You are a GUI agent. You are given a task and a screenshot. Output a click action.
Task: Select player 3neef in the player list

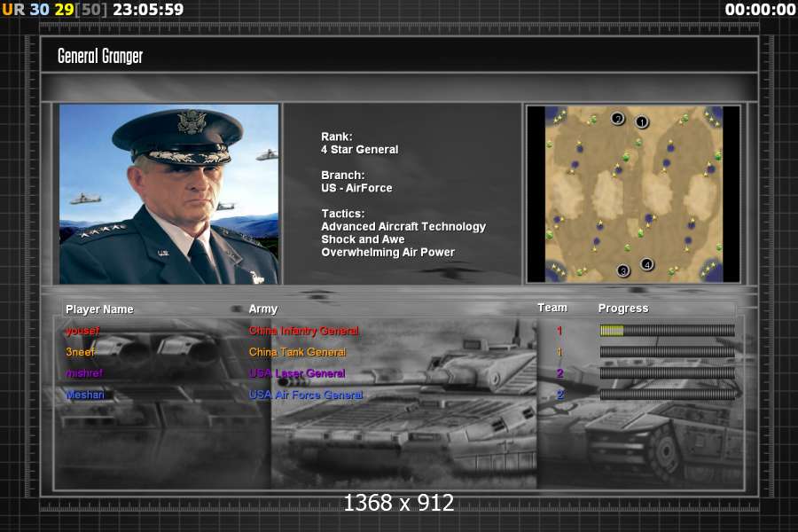pyautogui.click(x=81, y=352)
